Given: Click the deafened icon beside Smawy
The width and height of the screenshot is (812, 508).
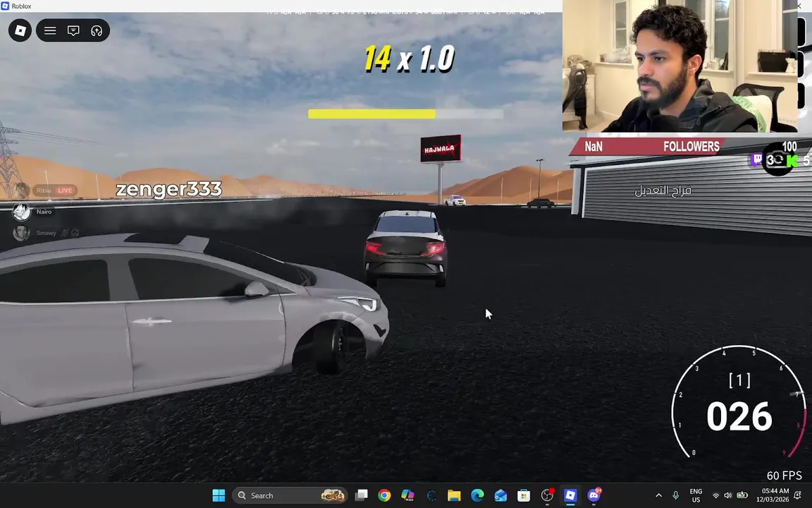Looking at the screenshot, I should [x=75, y=233].
